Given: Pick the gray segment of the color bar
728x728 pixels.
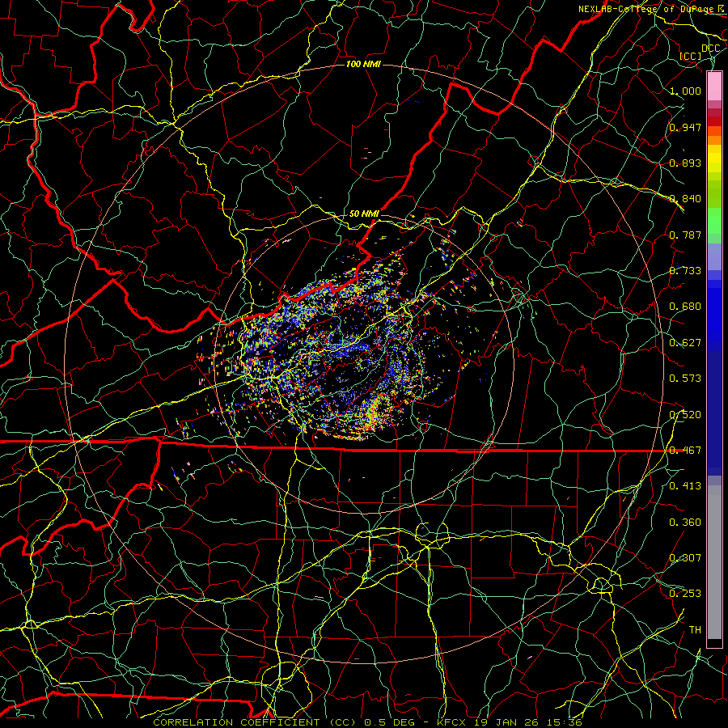Looking at the screenshot, I should 714,562.
